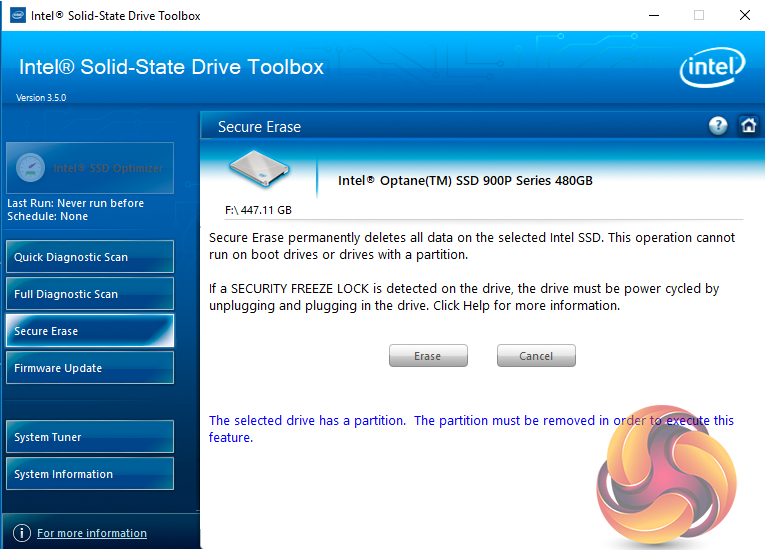
Task: Click the Erase button
Action: [x=428, y=356]
